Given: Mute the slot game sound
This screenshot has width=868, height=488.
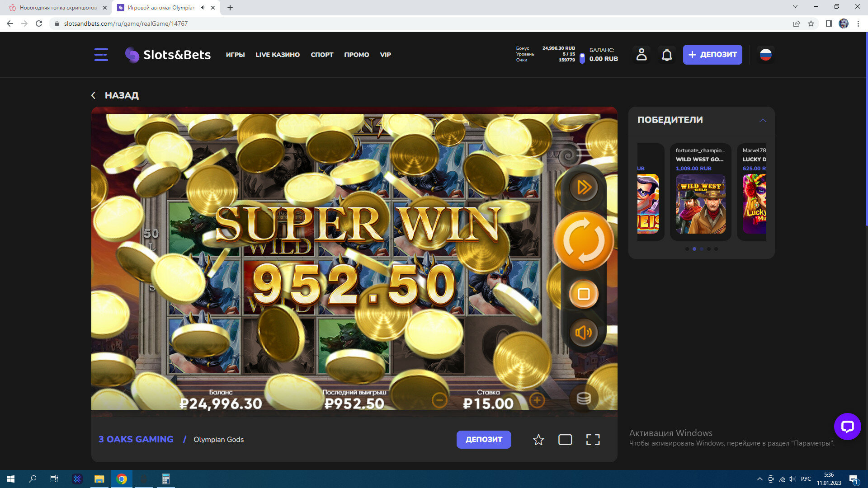Looking at the screenshot, I should point(584,333).
